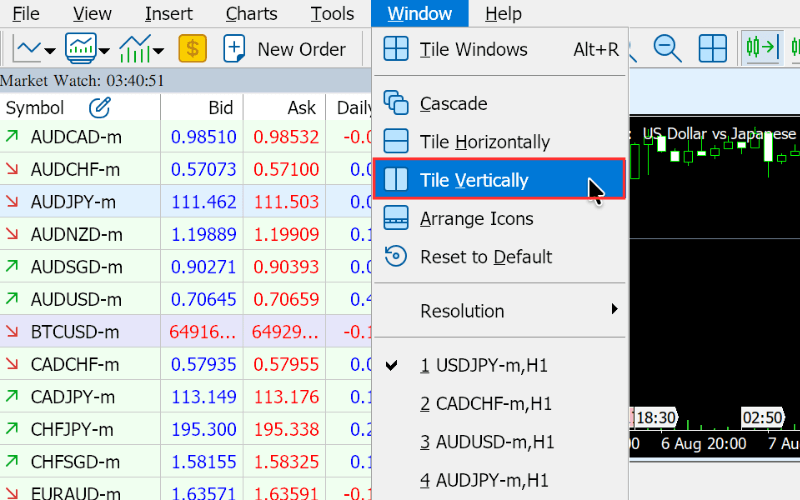Click the AUDUSD-m ask price 0.70659
800x500 pixels.
tap(286, 299)
